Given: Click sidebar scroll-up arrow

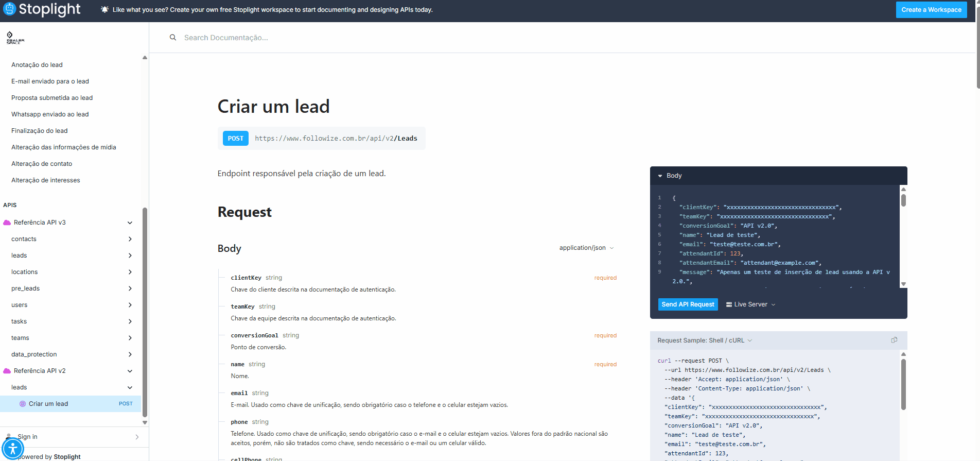Looking at the screenshot, I should (145, 58).
